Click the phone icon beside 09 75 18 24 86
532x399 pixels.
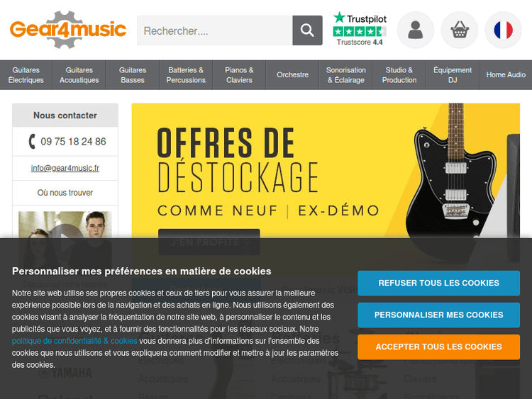tap(32, 141)
